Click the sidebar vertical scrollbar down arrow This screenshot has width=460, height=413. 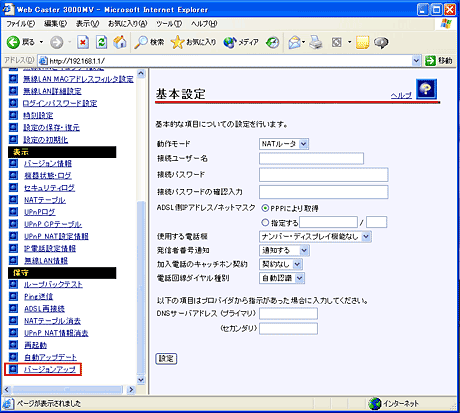[141, 380]
